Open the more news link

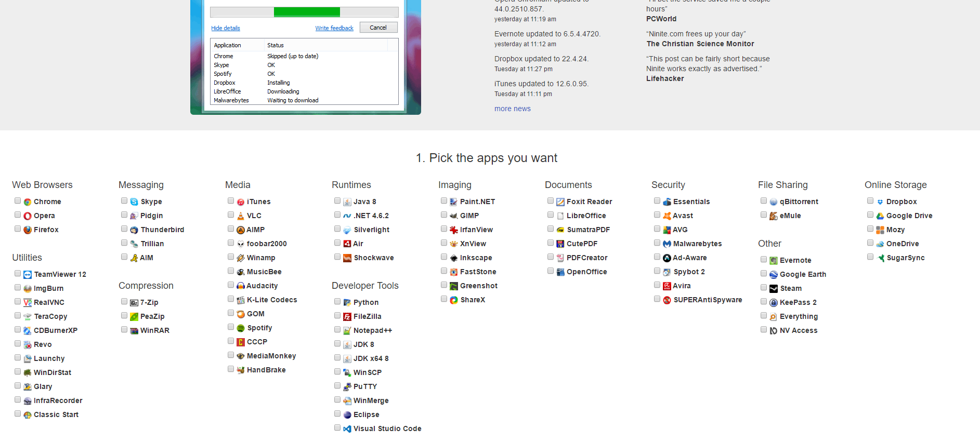click(x=512, y=109)
